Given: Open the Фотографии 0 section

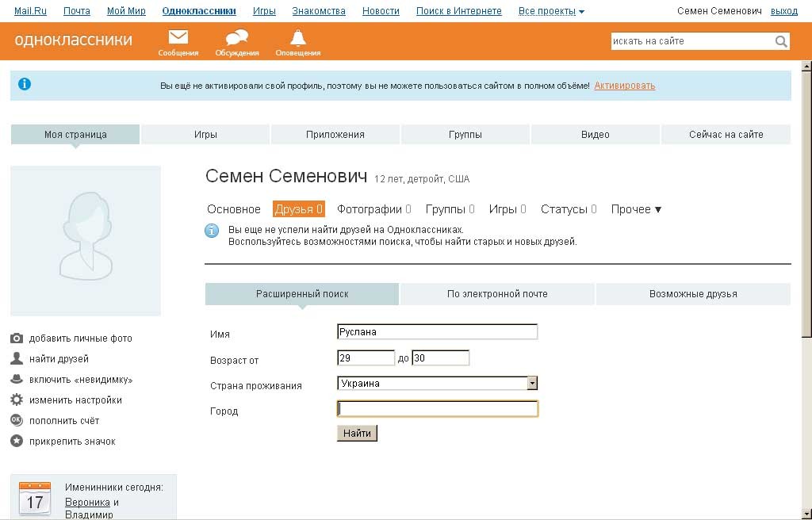Looking at the screenshot, I should (x=374, y=209).
